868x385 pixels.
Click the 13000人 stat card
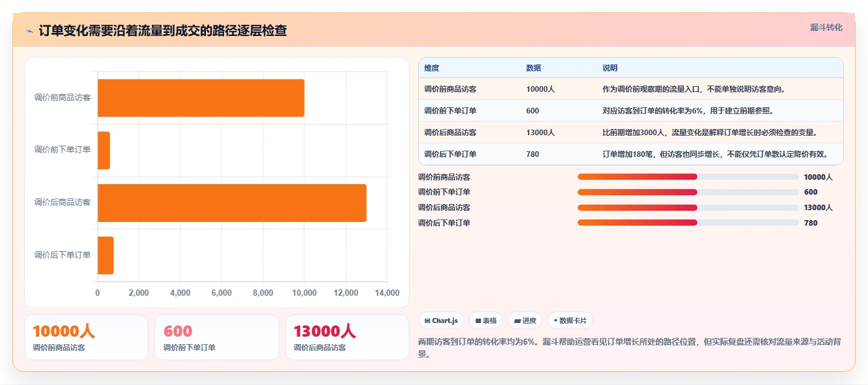347,337
